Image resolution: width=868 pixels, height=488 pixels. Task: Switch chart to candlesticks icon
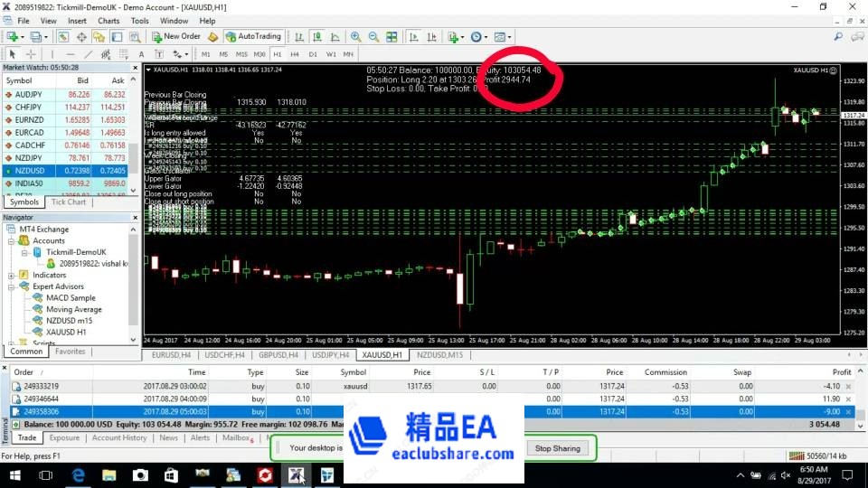[317, 36]
